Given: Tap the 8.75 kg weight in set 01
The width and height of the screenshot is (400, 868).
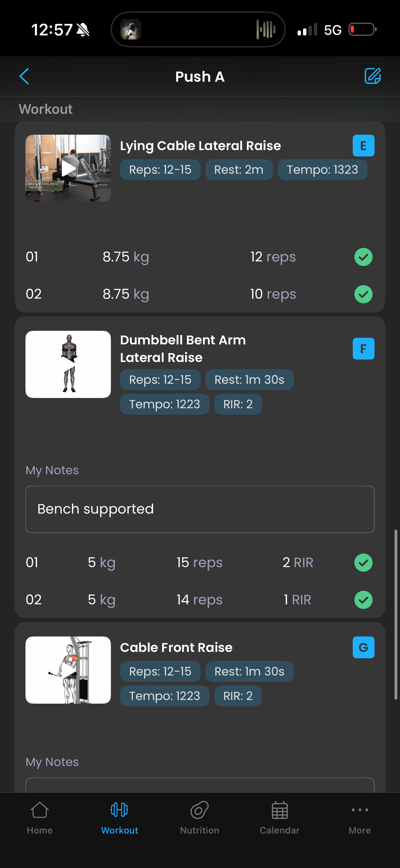Looking at the screenshot, I should point(125,257).
